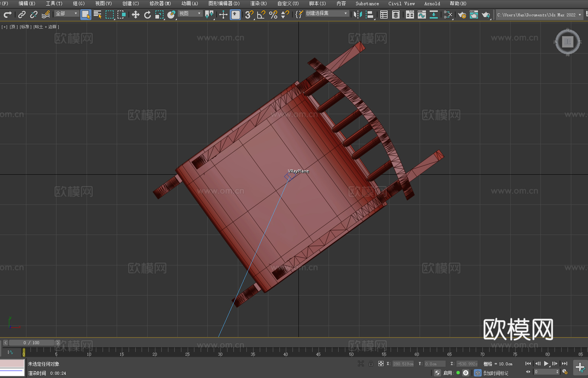Select the Unlink selection tool

pyautogui.click(x=34, y=14)
